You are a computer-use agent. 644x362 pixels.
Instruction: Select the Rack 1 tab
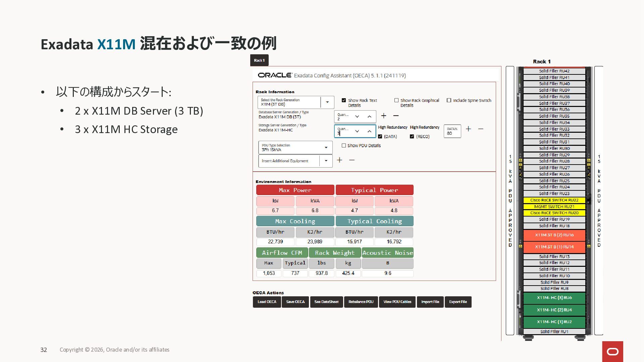click(259, 60)
